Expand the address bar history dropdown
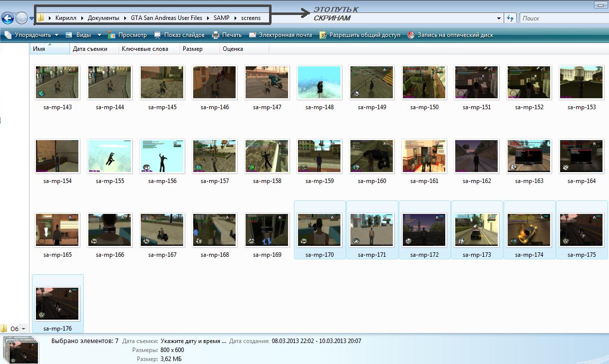The image size is (609, 364). pyautogui.click(x=499, y=18)
